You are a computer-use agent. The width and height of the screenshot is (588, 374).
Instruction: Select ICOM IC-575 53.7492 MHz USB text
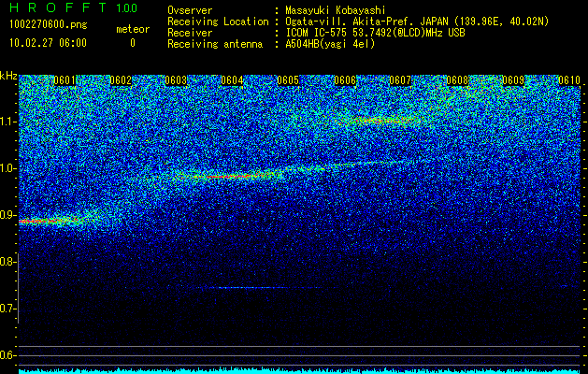pos(375,33)
